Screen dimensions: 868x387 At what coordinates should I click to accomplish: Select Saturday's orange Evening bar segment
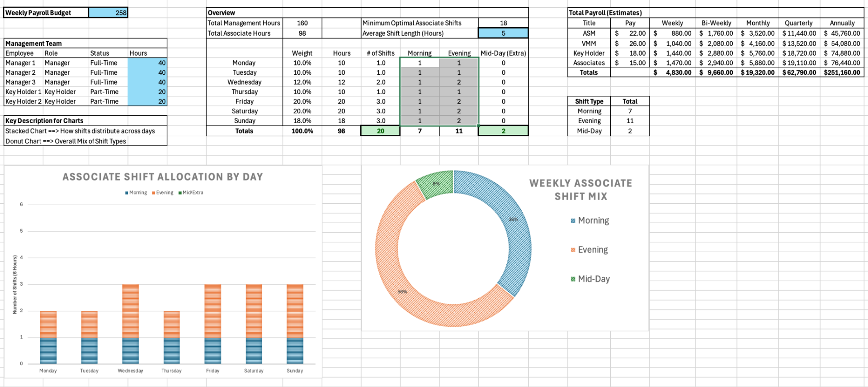[x=254, y=311]
